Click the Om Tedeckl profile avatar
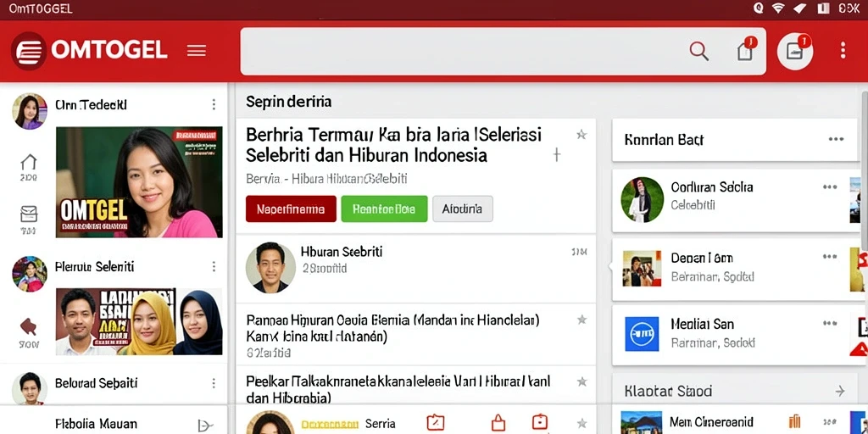The height and width of the screenshot is (434, 868). point(30,111)
